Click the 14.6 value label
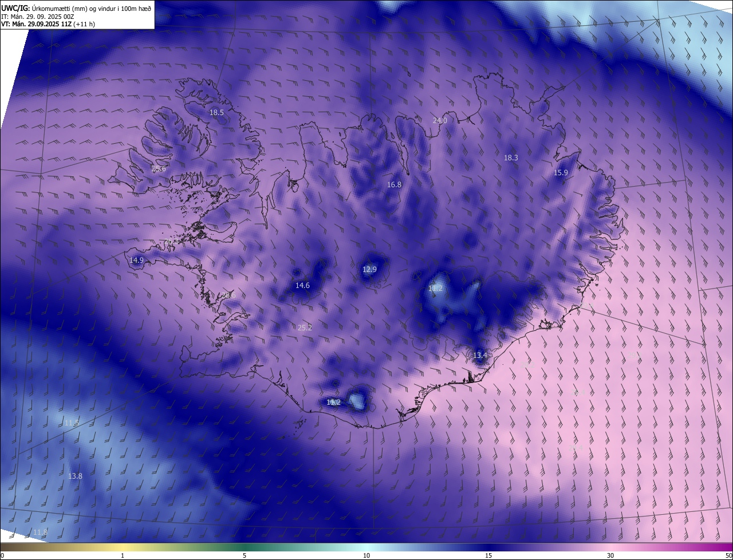This screenshot has width=733, height=560. point(302,285)
